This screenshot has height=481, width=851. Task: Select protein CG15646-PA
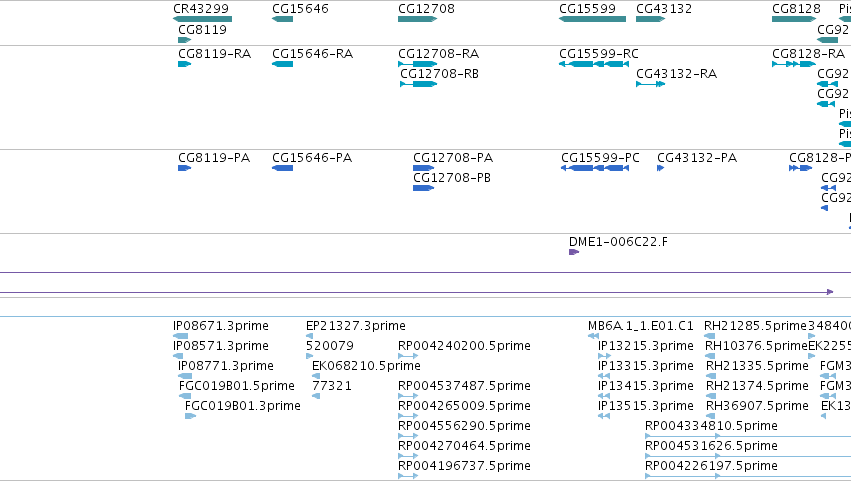(x=282, y=168)
